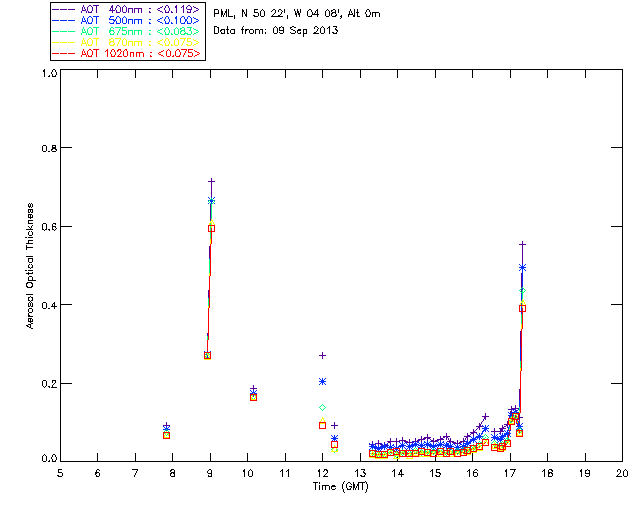Click the 'AOT 400nm : <0.119>' legend entry
Screen dimensions: 640x512
(127, 9)
